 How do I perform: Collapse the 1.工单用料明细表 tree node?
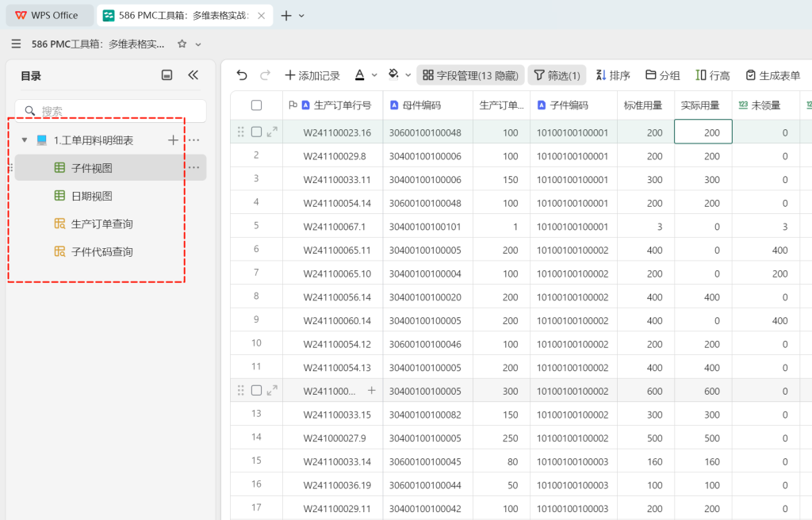[25, 140]
